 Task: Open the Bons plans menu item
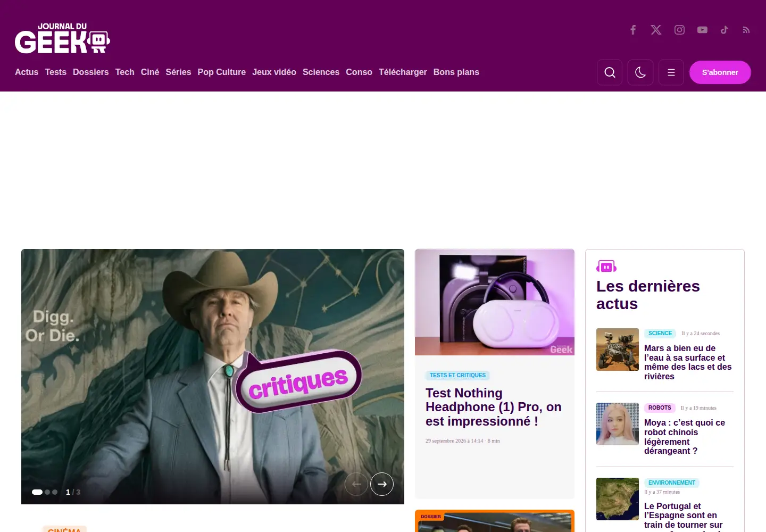[456, 72]
